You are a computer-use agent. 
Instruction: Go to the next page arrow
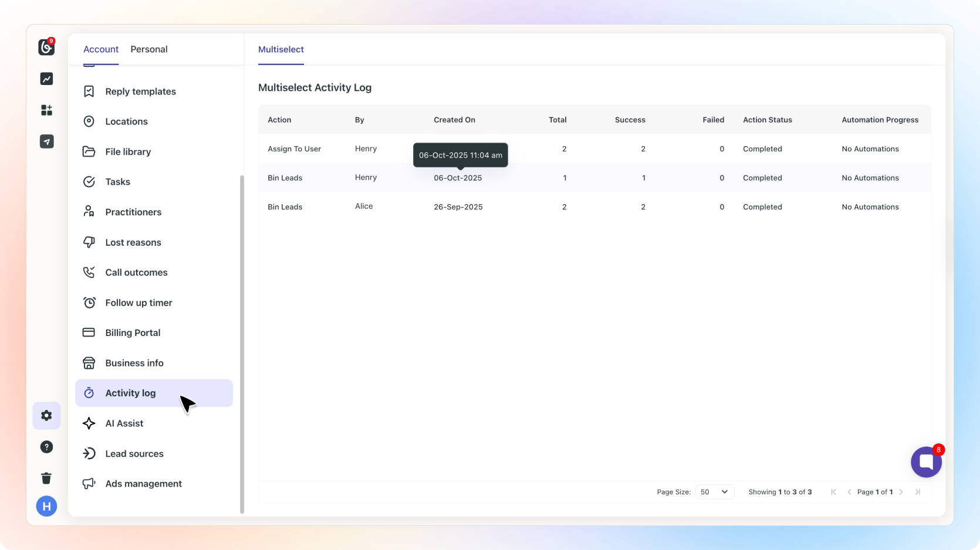901,492
